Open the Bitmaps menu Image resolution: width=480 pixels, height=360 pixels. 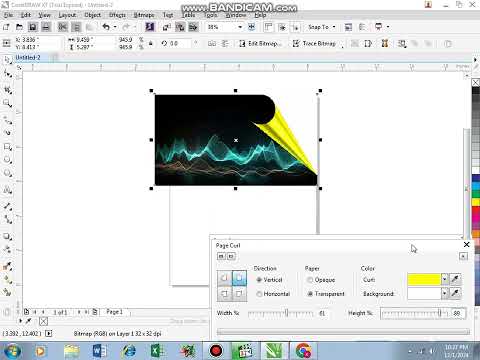click(144, 15)
